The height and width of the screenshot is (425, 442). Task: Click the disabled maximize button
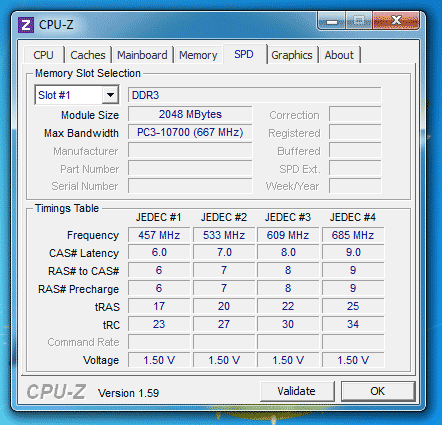[359, 21]
